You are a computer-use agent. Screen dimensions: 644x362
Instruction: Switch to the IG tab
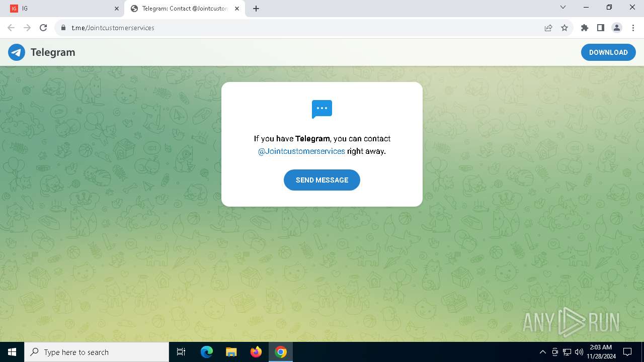(64, 9)
